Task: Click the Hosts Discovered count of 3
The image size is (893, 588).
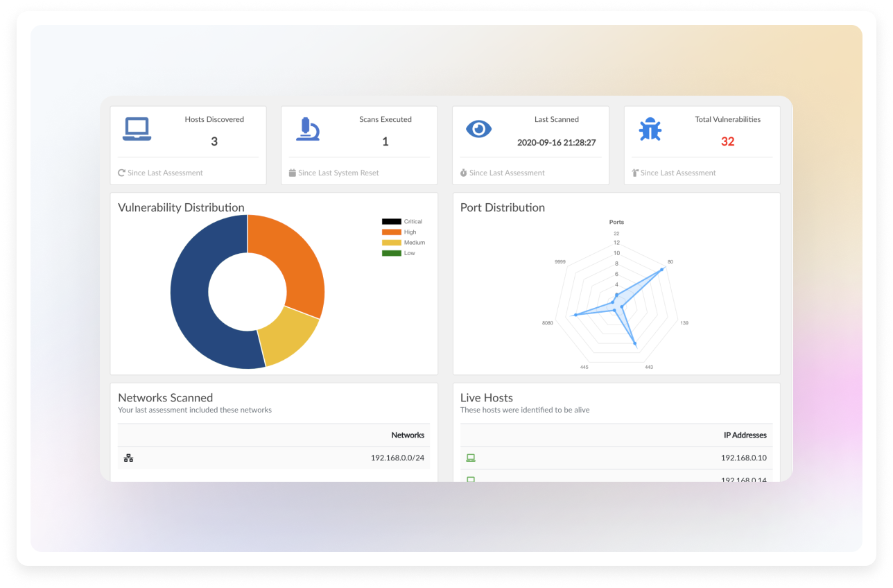Action: tap(214, 141)
